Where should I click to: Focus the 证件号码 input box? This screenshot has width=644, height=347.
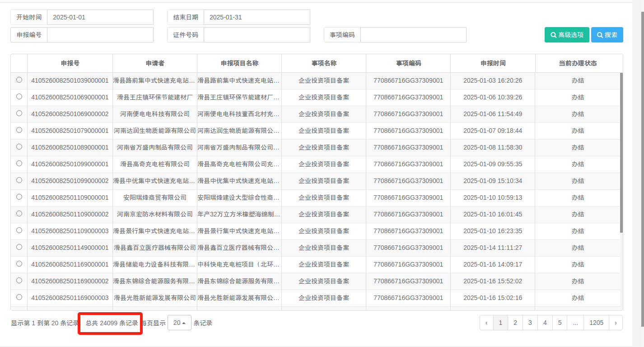coord(257,35)
